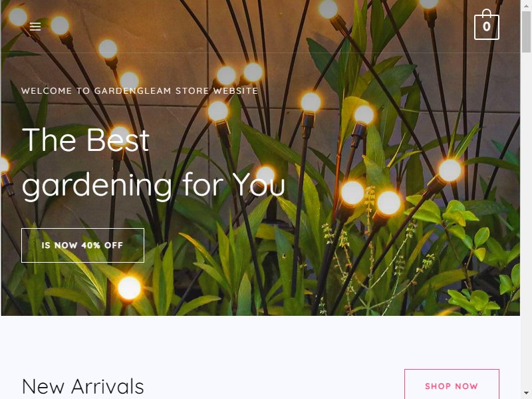This screenshot has width=532, height=399.
Task: Click the thin divider line under the header
Action: click(x=260, y=53)
